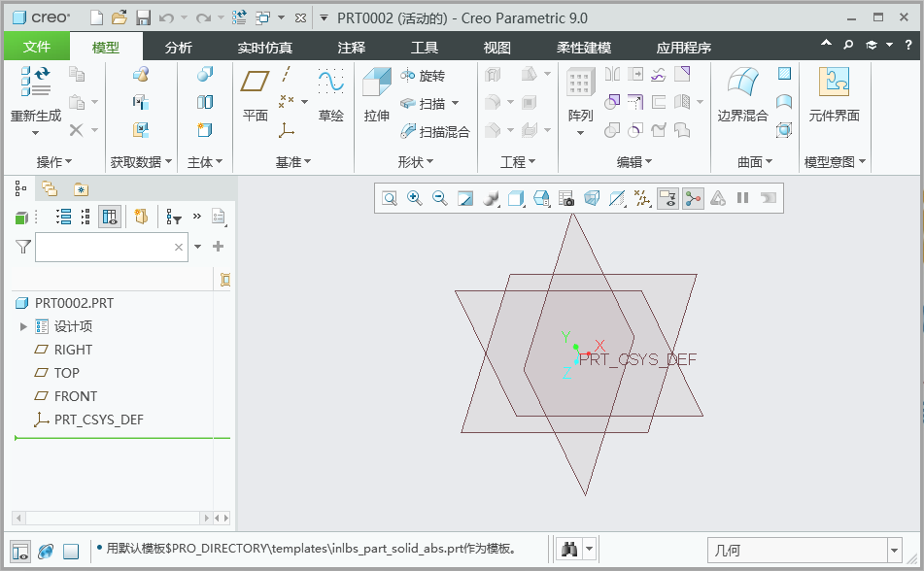Show more model tree toolbar commands
This screenshot has width=924, height=571.
(x=197, y=217)
